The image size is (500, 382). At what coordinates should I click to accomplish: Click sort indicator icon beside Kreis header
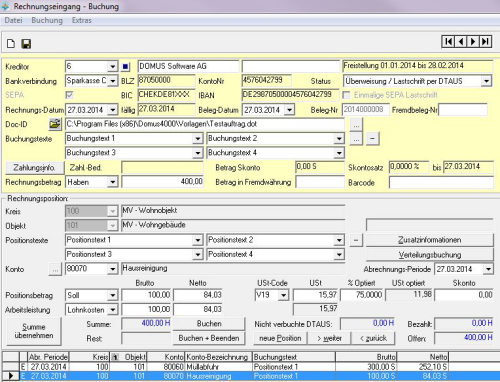114,357
